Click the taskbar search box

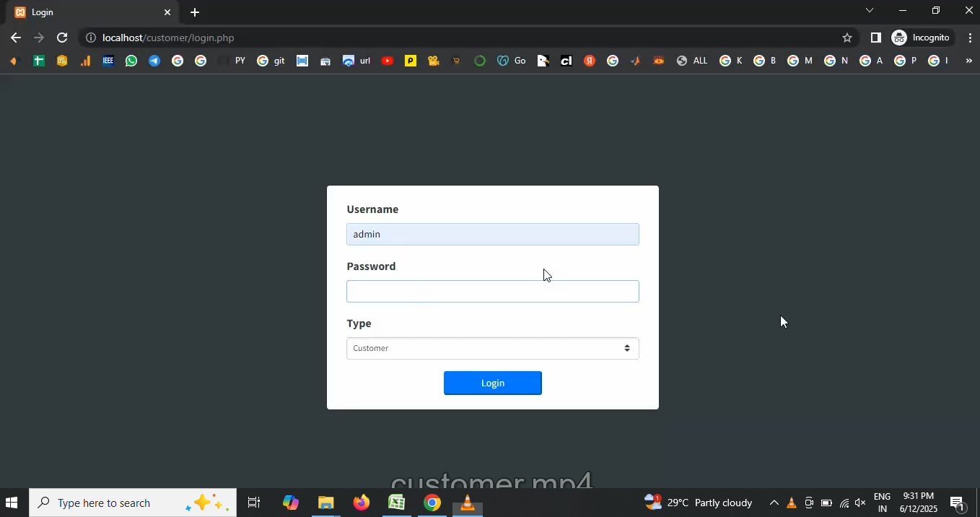[133, 503]
